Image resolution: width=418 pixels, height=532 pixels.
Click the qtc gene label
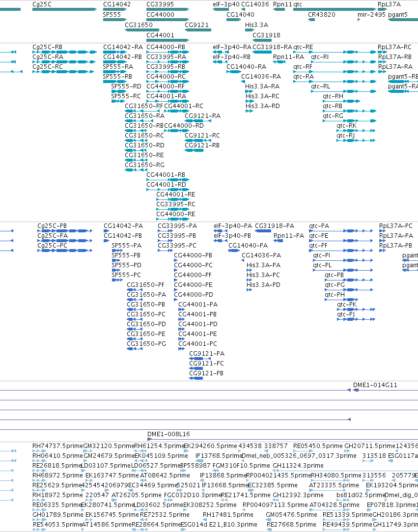click(298, 4)
